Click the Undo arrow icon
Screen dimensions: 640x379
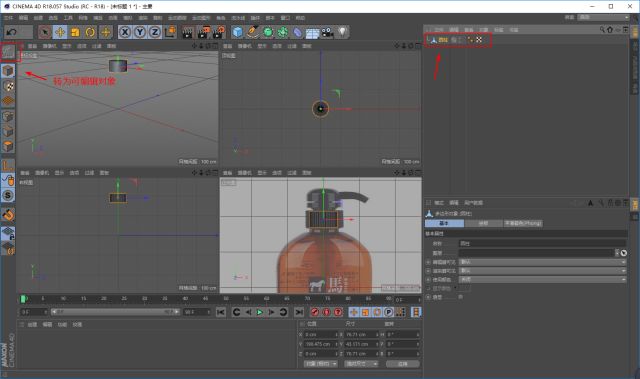click(12, 32)
